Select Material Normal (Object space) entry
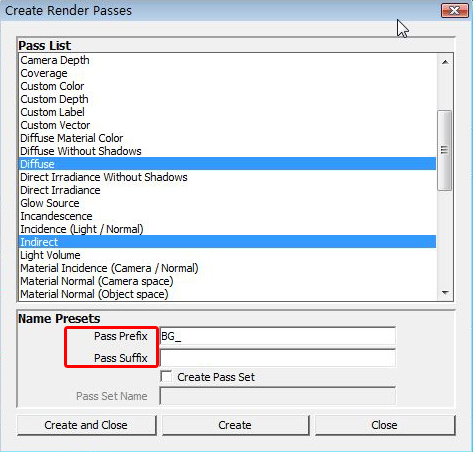This screenshot has height=452, width=473. tap(228, 294)
